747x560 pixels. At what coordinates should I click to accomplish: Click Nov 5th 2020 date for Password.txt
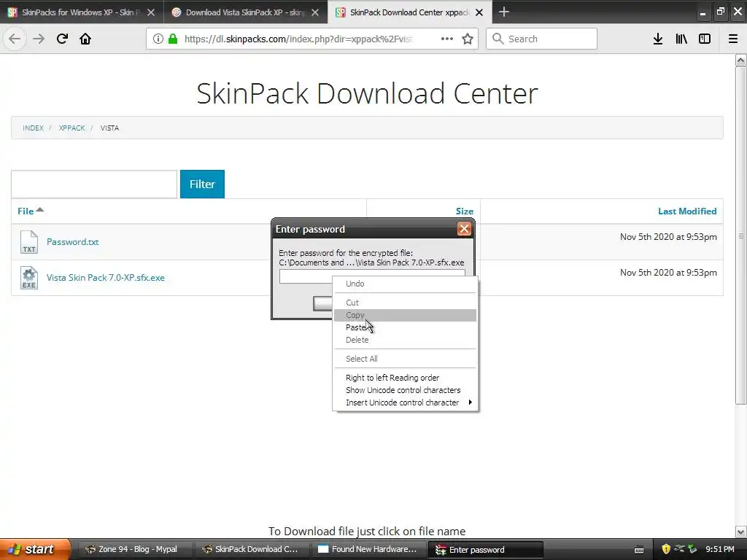(668, 237)
